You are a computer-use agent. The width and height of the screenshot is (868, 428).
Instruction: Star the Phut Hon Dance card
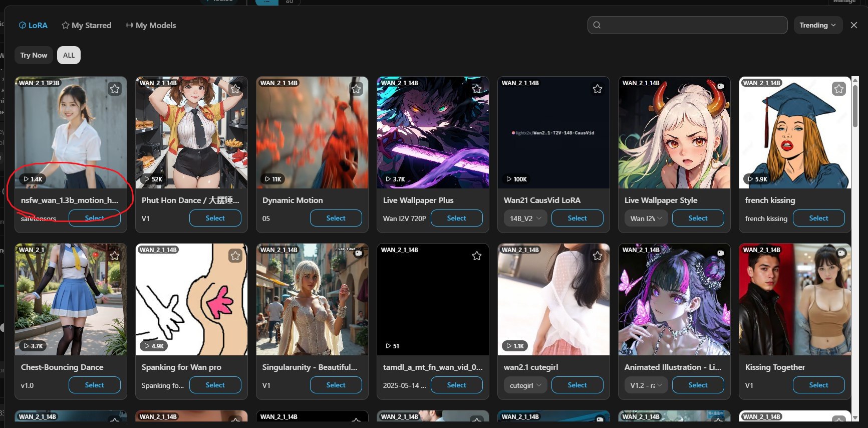(235, 89)
